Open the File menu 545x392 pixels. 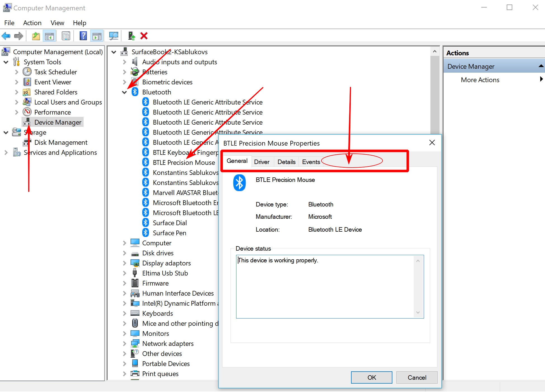(x=9, y=23)
